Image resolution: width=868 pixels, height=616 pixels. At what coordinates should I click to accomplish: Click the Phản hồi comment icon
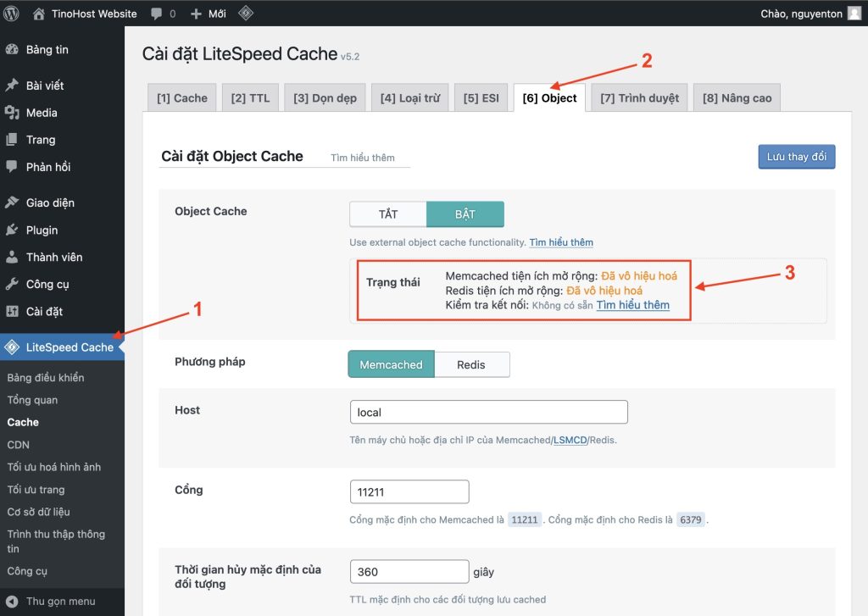12,167
